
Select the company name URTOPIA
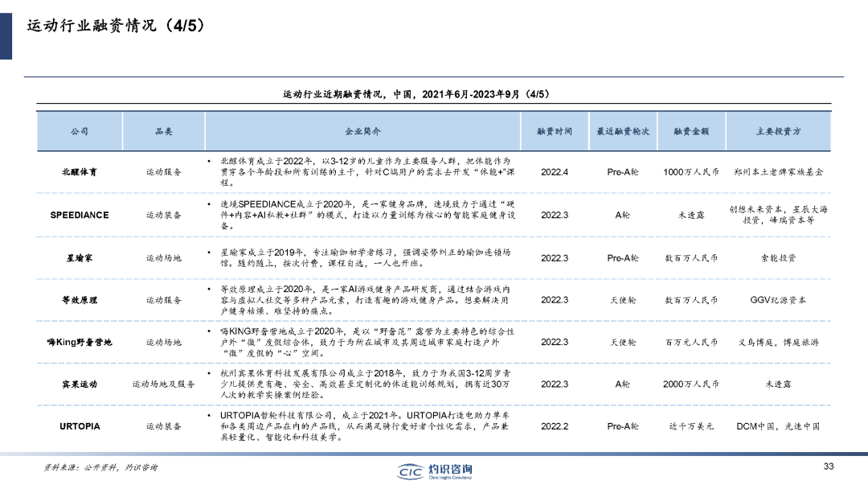80,426
